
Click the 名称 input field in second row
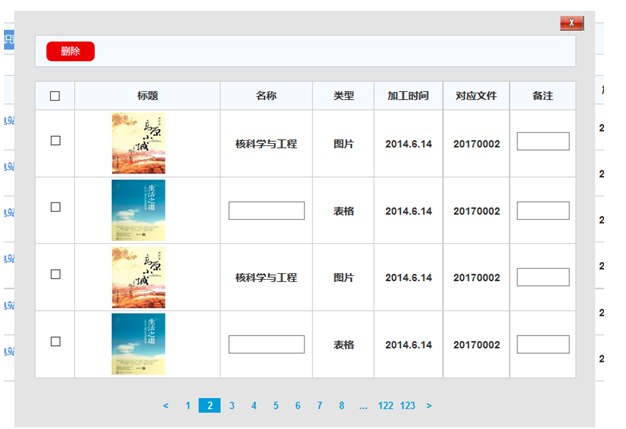coord(266,211)
